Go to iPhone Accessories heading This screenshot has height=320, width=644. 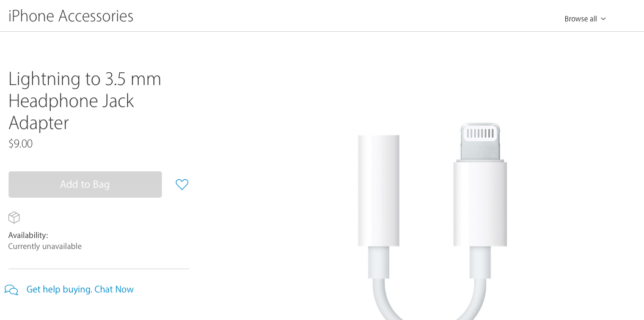[71, 16]
